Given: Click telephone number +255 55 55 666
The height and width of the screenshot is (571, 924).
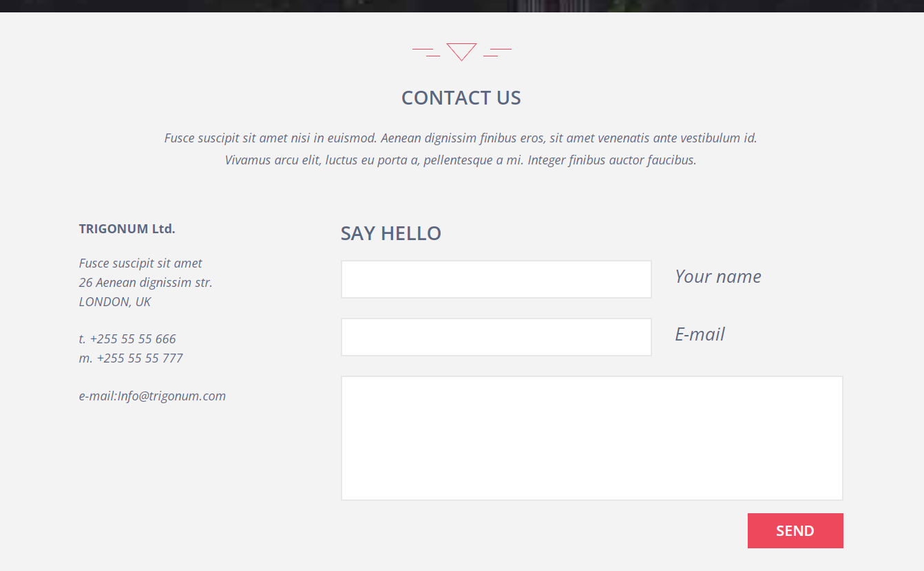Looking at the screenshot, I should 132,339.
